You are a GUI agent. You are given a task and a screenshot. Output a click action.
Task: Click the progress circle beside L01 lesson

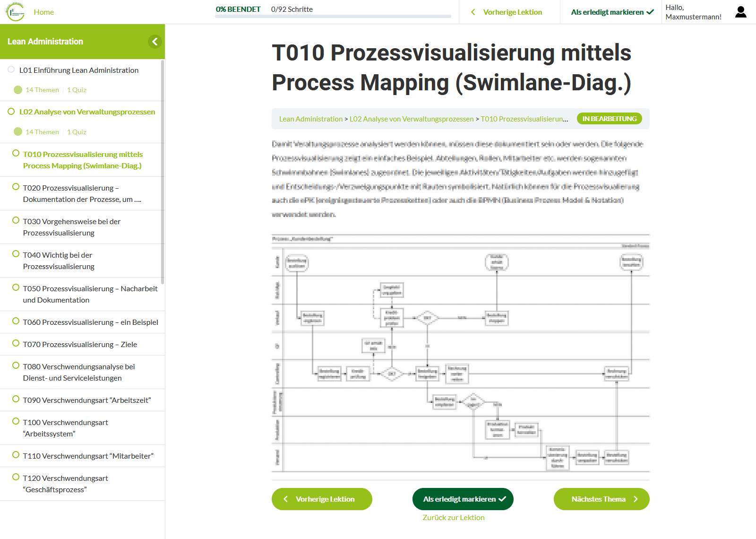tap(11, 70)
